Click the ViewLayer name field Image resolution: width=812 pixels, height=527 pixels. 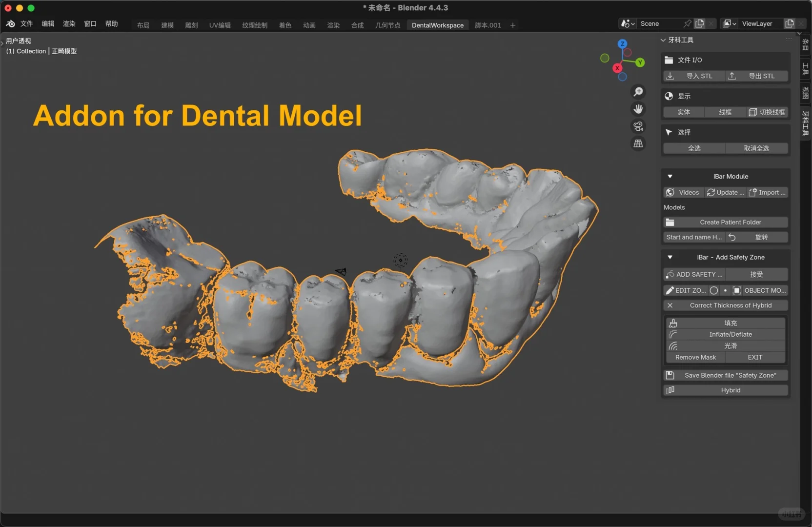[760, 23]
